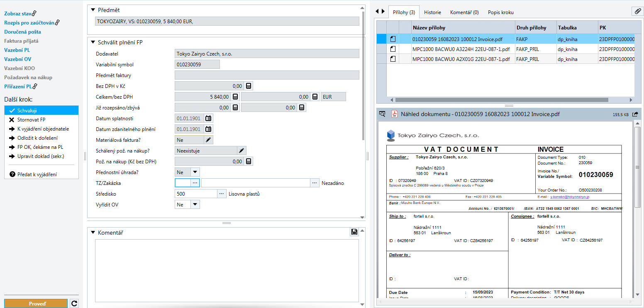Sort by Druh přílohy column header
The width and height of the screenshot is (644, 308).
click(x=536, y=28)
